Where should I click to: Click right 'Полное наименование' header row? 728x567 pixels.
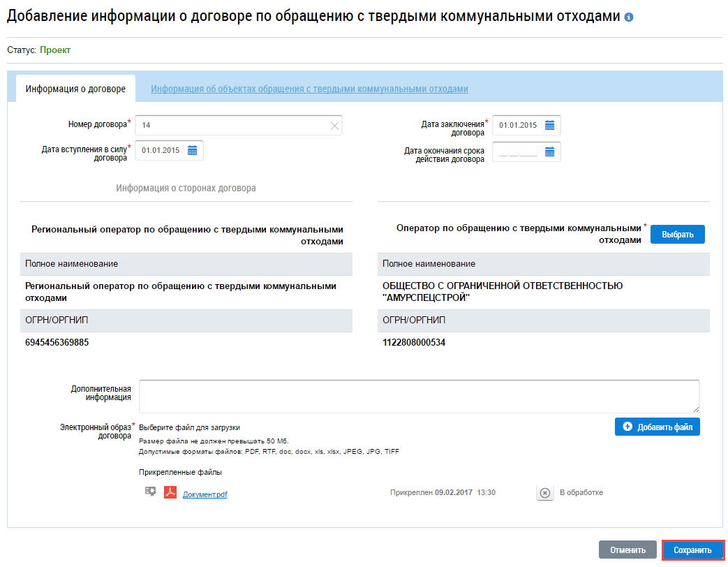544,264
